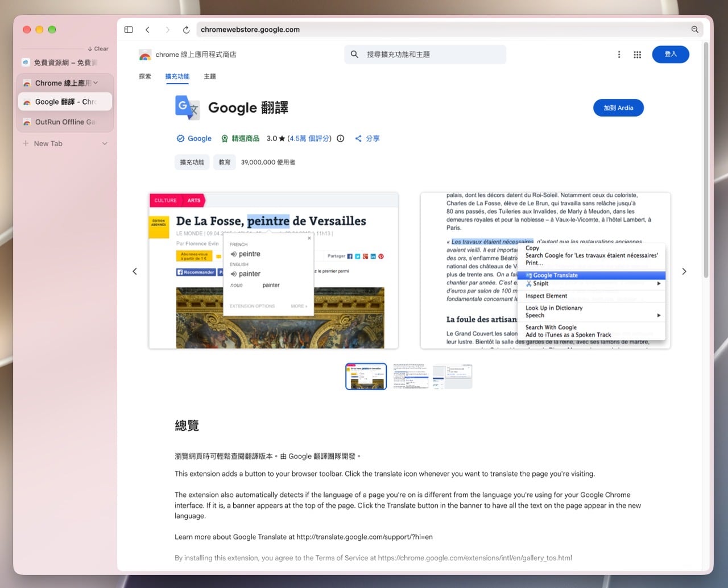Click the page vertical scrollbar
The image size is (728, 588).
click(x=706, y=159)
